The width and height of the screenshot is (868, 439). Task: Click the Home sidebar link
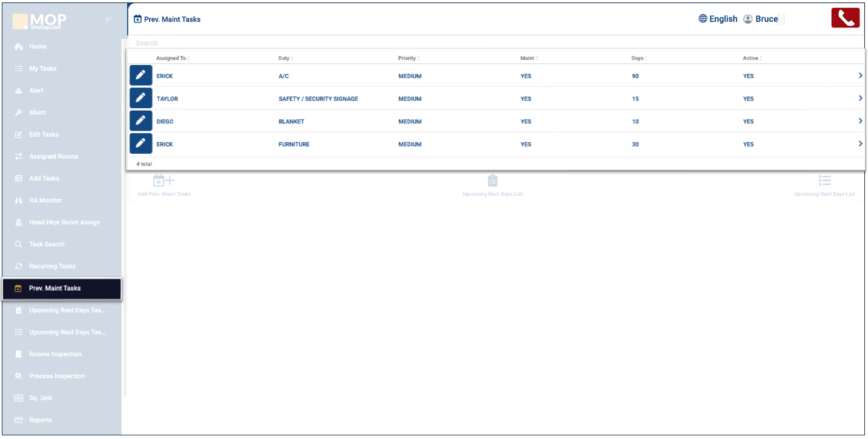pyautogui.click(x=38, y=47)
